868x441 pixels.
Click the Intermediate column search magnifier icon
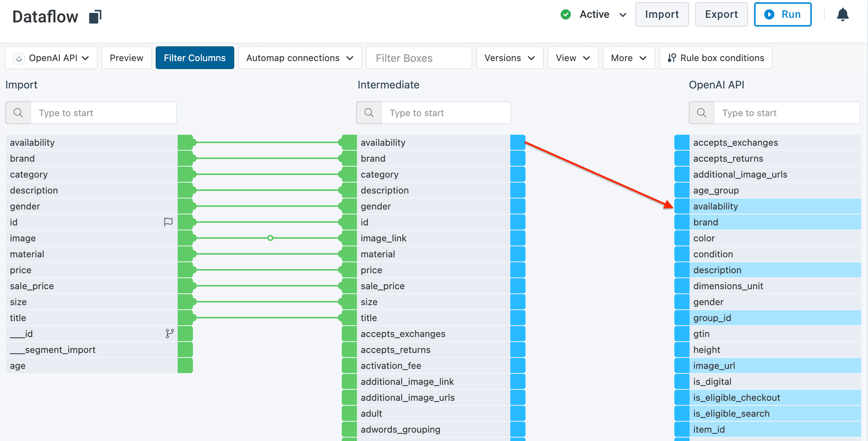[x=369, y=113]
